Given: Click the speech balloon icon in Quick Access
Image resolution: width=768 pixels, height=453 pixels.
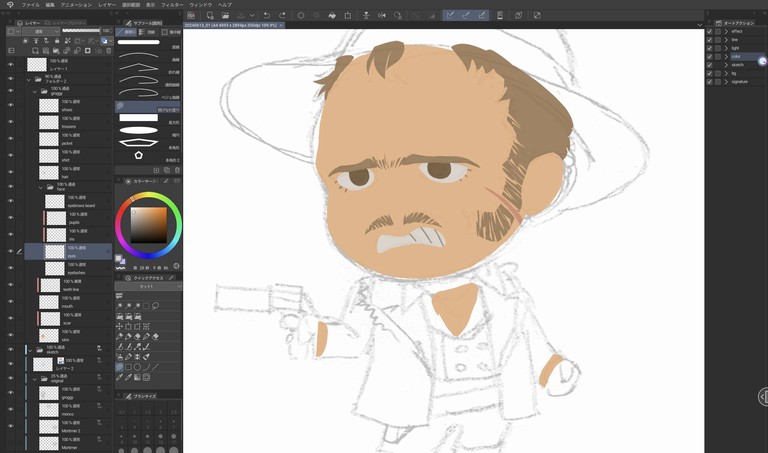Looking at the screenshot, I should click(x=119, y=296).
